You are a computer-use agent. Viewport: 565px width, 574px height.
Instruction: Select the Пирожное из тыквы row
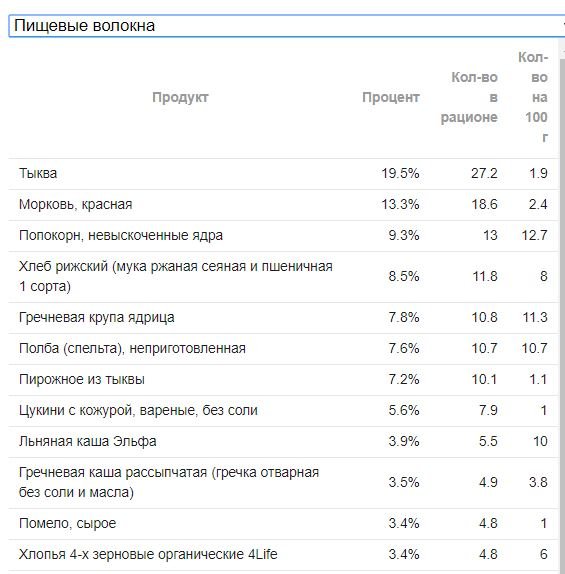pyautogui.click(x=283, y=380)
